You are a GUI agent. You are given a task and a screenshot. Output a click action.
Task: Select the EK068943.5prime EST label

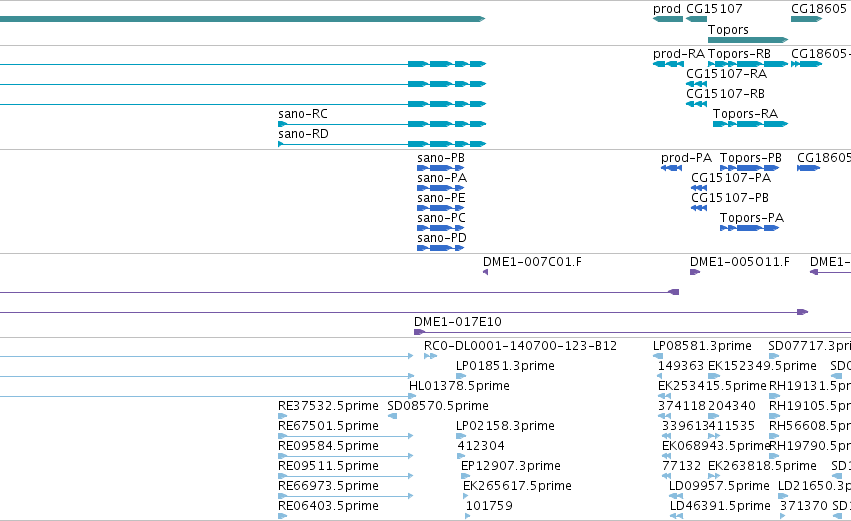716,447
